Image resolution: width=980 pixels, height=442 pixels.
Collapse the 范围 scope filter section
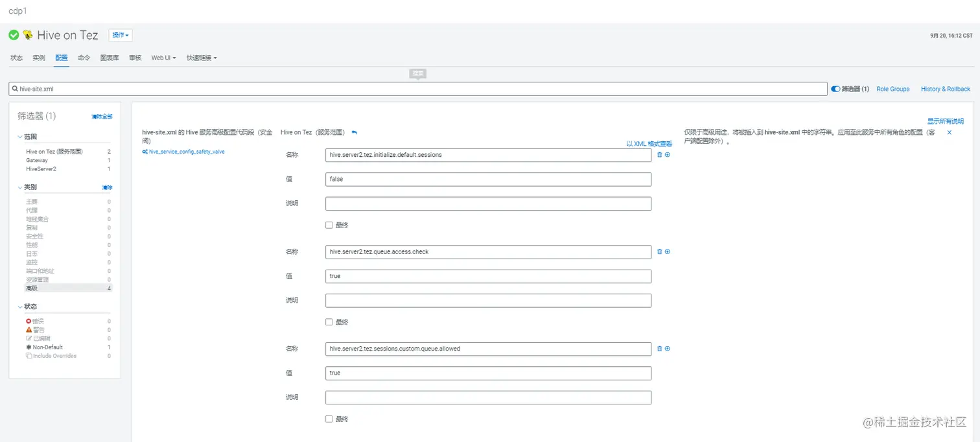point(26,137)
